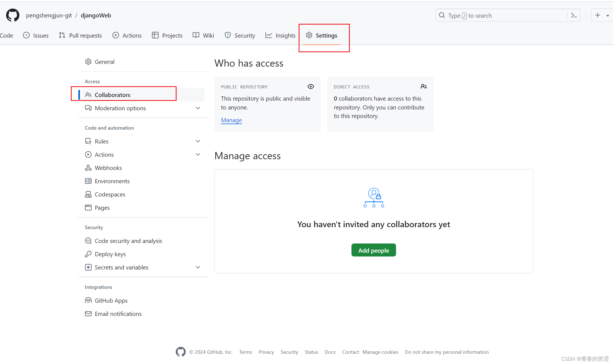The height and width of the screenshot is (364, 613).
Task: Expand Secrets and variables section
Action: [x=198, y=267]
